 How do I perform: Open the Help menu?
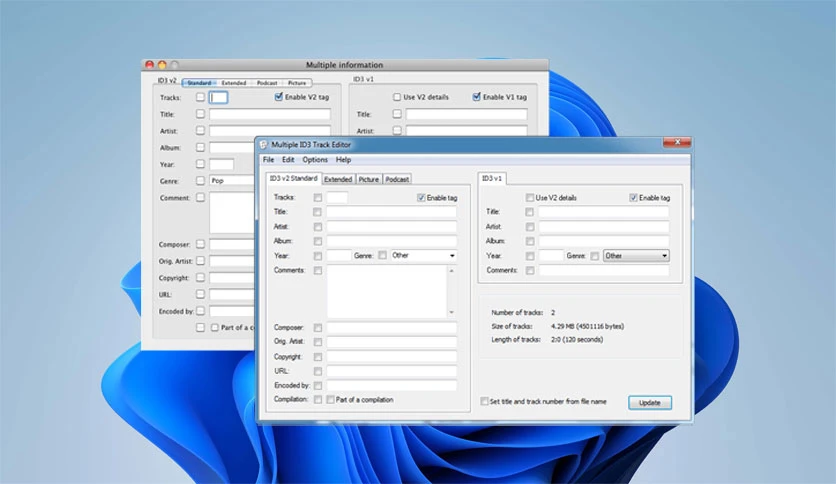coord(343,160)
